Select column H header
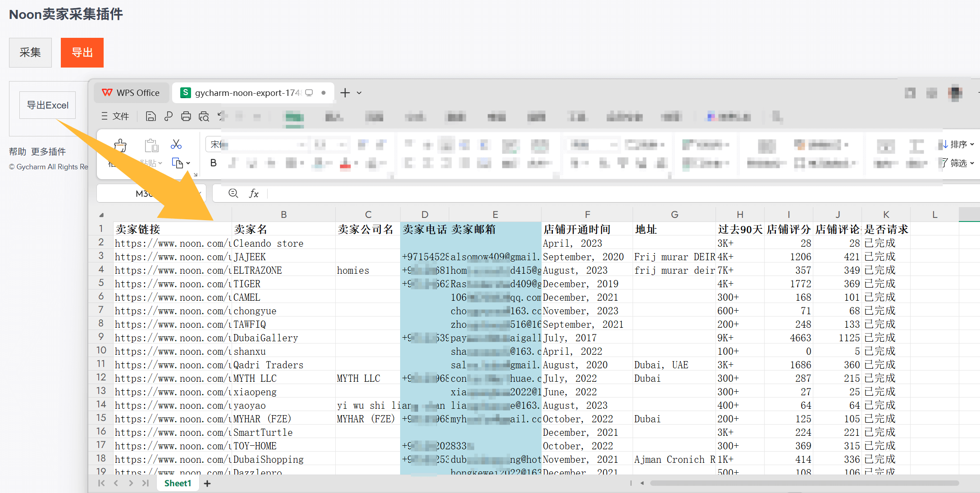Image resolution: width=980 pixels, height=493 pixels. [740, 215]
